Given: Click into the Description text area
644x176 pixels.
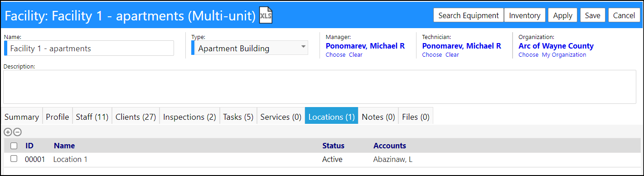Looking at the screenshot, I should pos(320,87).
